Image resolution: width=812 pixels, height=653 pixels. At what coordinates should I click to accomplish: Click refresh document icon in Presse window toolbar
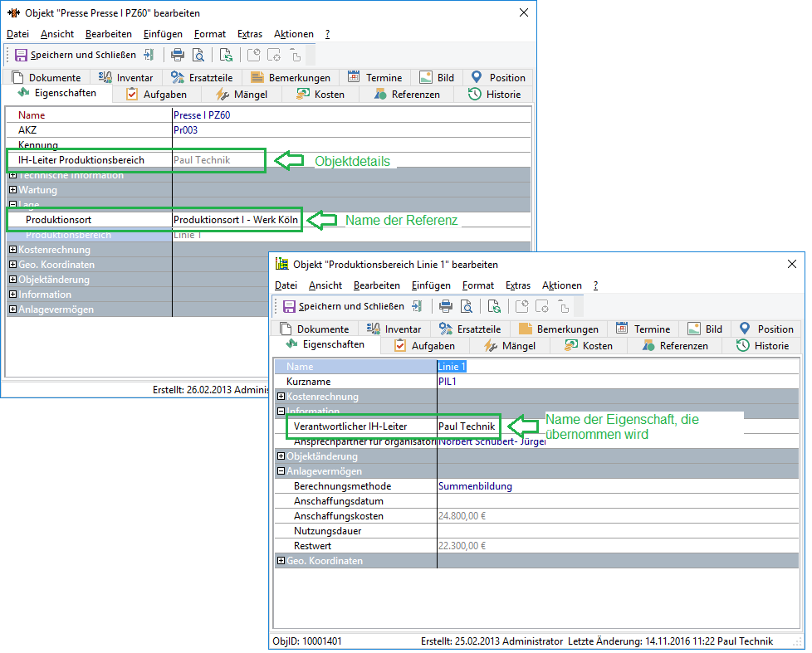226,55
